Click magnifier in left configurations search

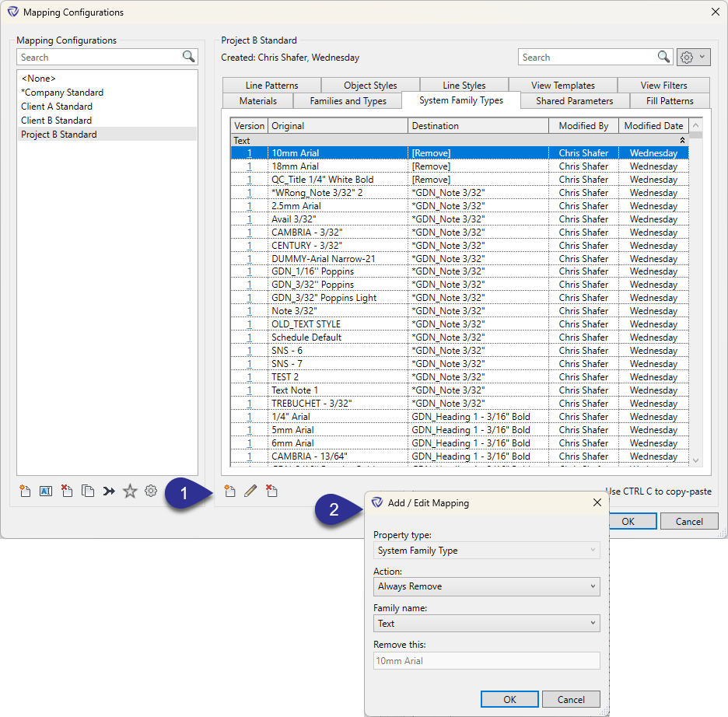188,57
